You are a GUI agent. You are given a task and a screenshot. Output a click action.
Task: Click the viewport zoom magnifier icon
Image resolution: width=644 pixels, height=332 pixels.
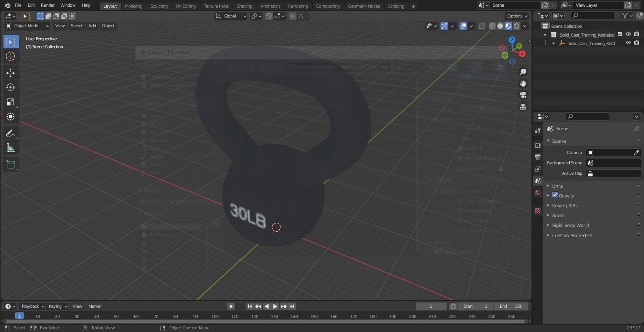pos(523,72)
